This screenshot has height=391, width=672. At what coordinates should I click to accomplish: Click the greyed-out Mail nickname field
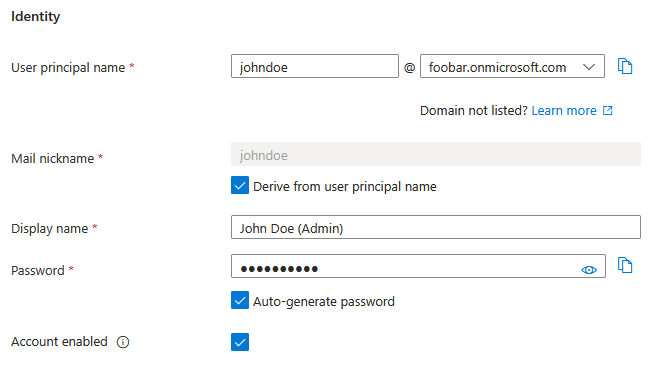tap(435, 154)
